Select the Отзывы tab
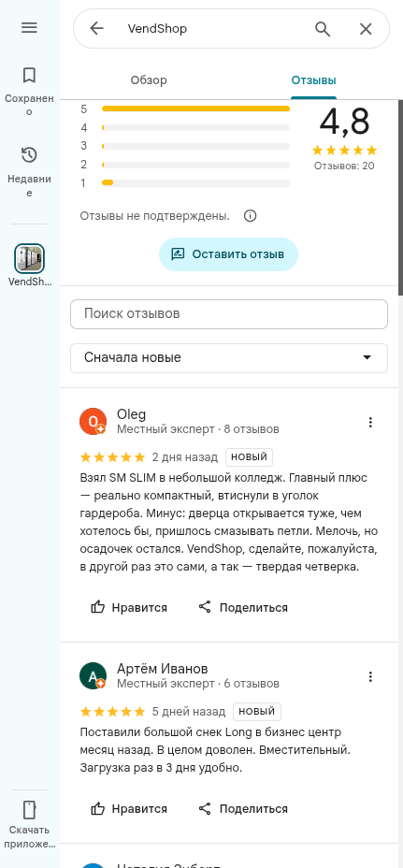 pyautogui.click(x=314, y=80)
